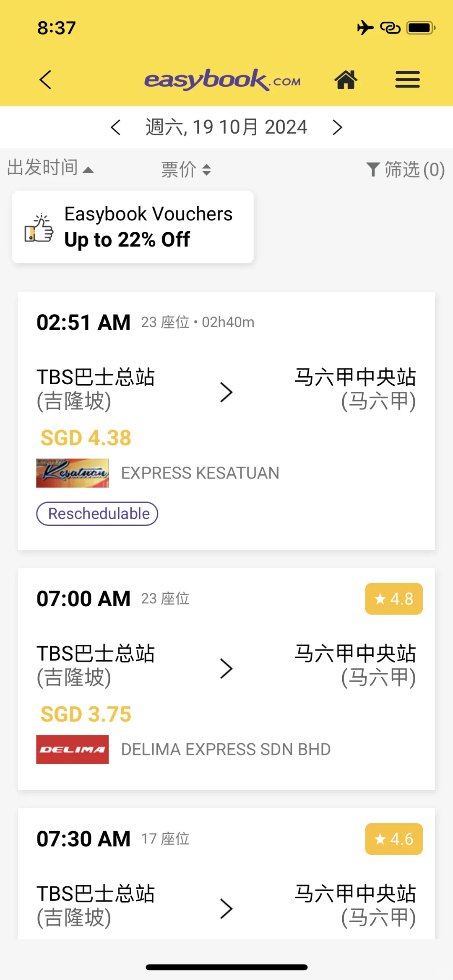Click the easybook.com logo

(x=223, y=80)
